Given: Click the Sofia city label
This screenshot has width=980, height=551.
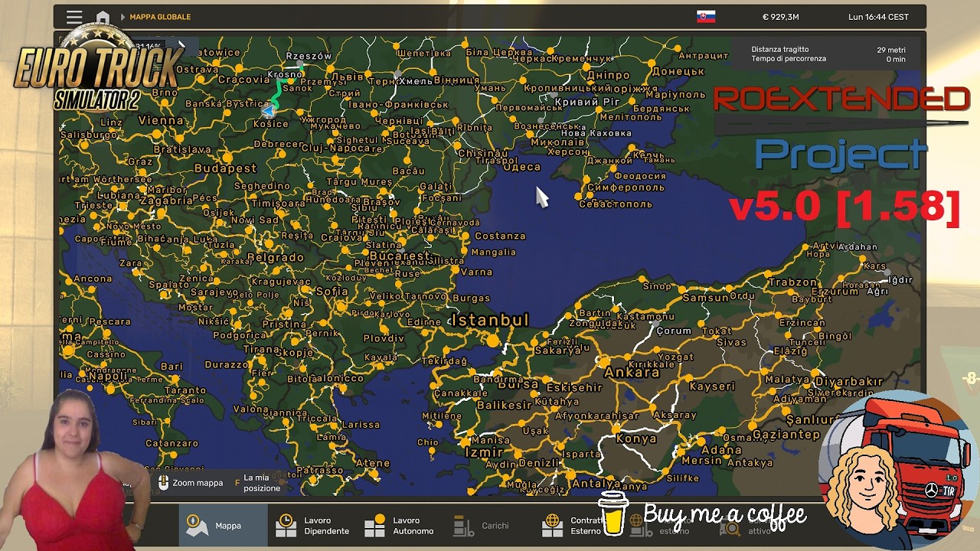Looking at the screenshot, I should [x=332, y=291].
